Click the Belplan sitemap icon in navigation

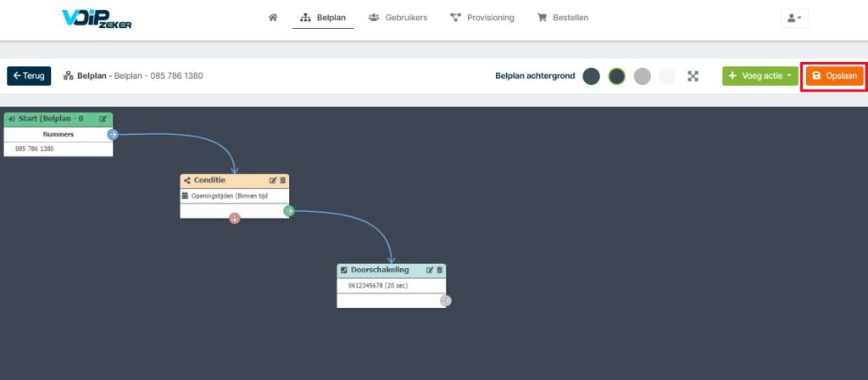click(x=305, y=18)
